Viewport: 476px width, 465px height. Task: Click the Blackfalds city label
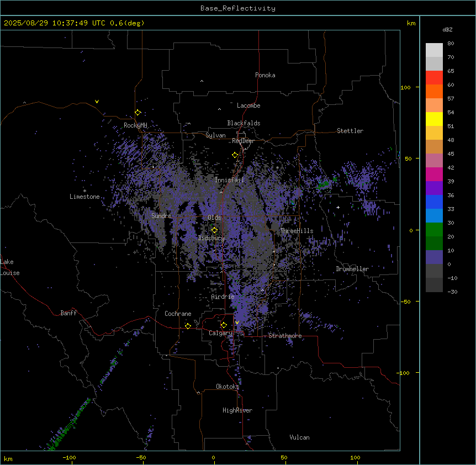[244, 123]
